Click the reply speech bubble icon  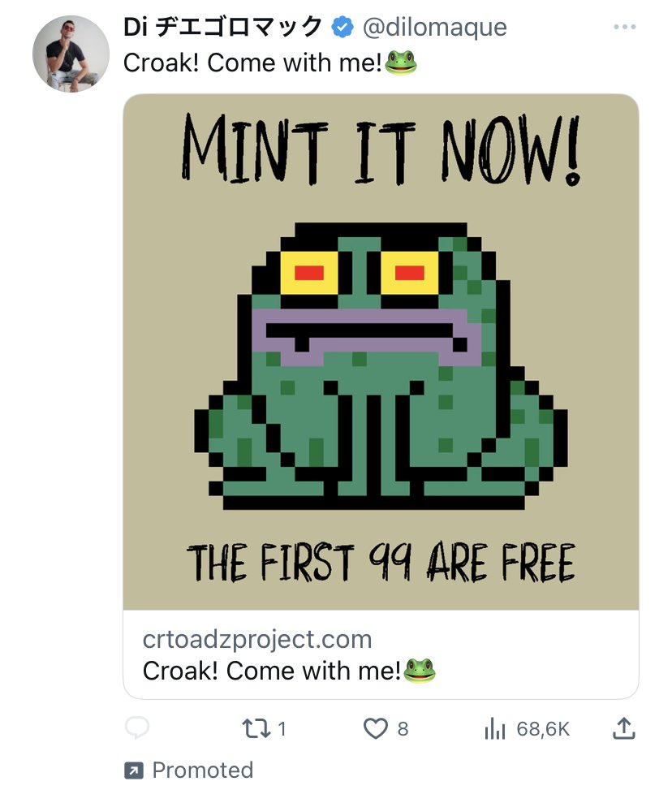(x=138, y=728)
